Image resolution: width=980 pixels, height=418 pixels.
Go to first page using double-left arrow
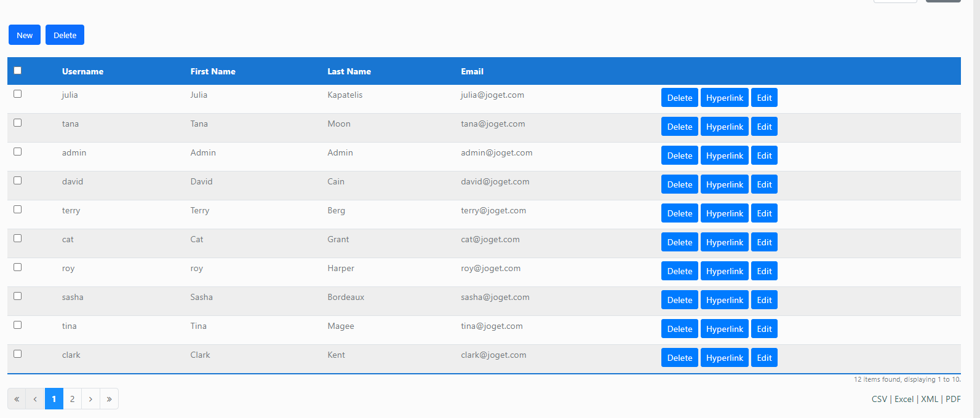tap(17, 399)
